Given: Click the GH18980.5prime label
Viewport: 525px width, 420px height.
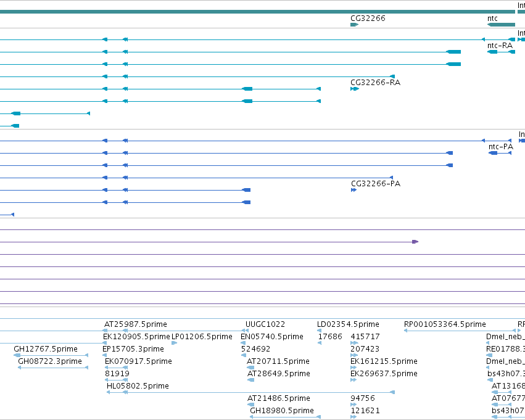Looking at the screenshot, I should coord(282,411).
